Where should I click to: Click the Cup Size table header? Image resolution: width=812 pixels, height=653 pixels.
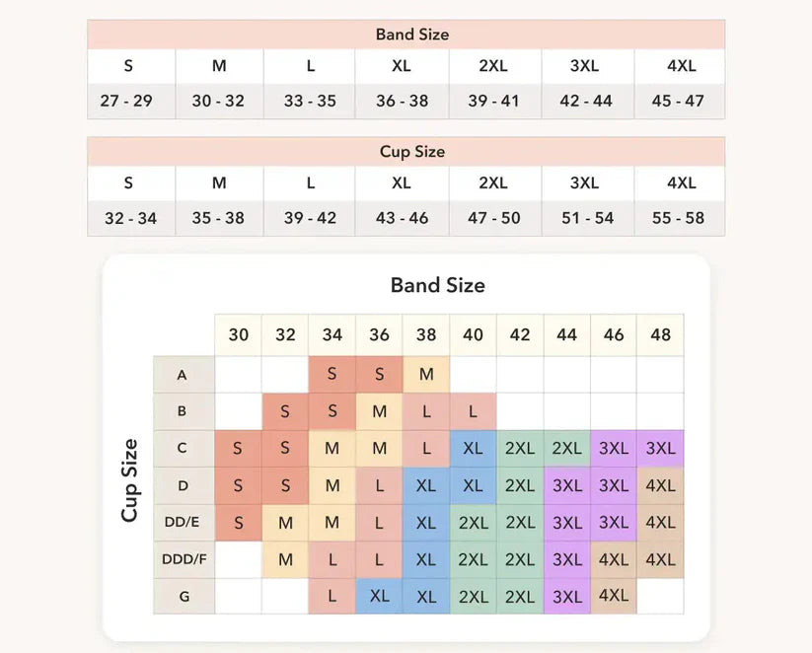406,151
